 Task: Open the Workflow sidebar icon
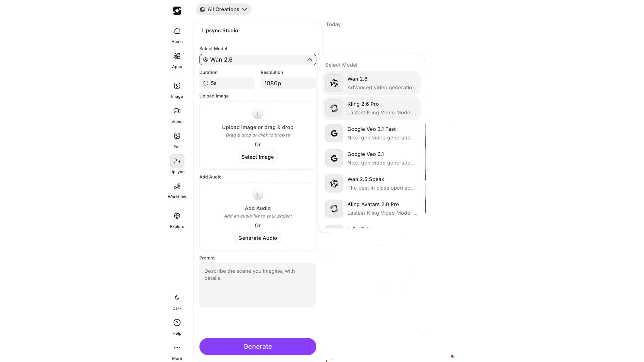pos(177,186)
